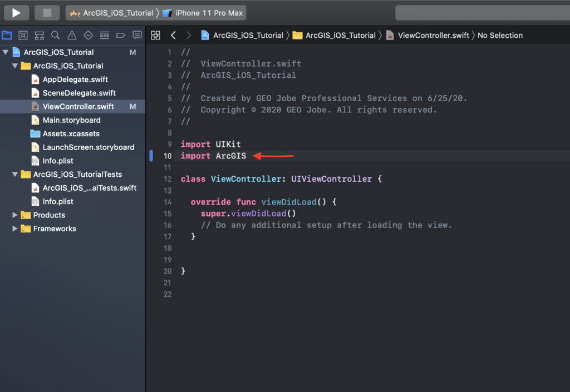
Task: Click ViewController.swift in the jump bar
Action: point(426,36)
